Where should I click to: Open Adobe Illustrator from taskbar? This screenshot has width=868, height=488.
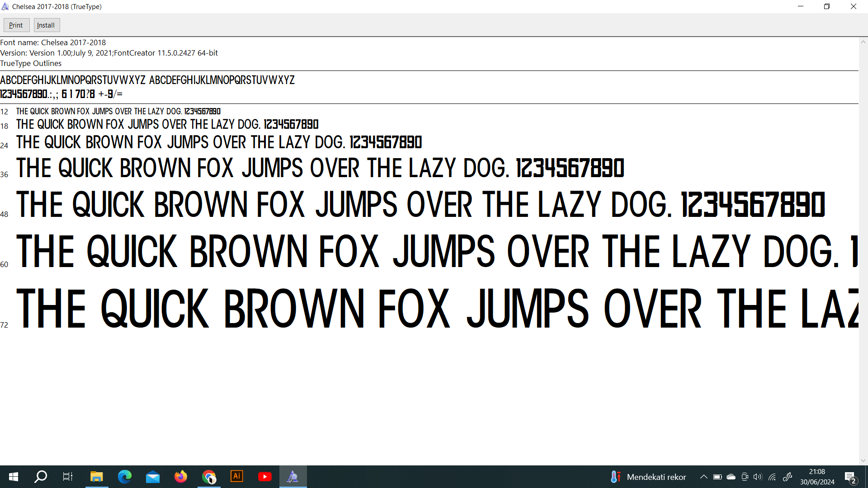(237, 477)
